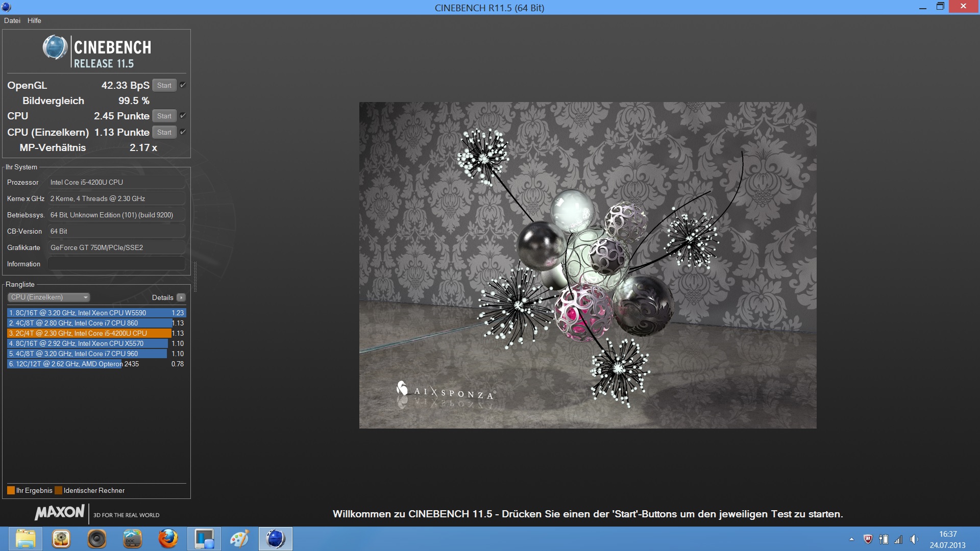The height and width of the screenshot is (551, 980).
Task: Open the volume control in the tray
Action: click(914, 539)
